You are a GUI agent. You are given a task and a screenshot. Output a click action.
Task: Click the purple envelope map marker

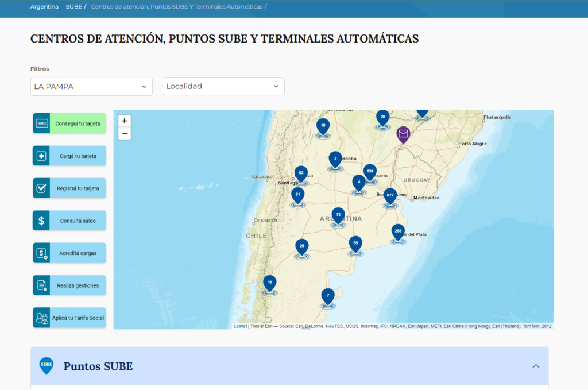coord(403,134)
